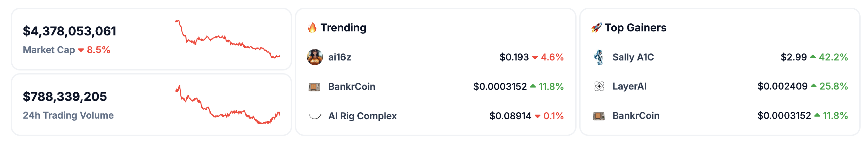Click the Top Gainers rocket icon
This screenshot has height=151, width=868.
tap(597, 28)
